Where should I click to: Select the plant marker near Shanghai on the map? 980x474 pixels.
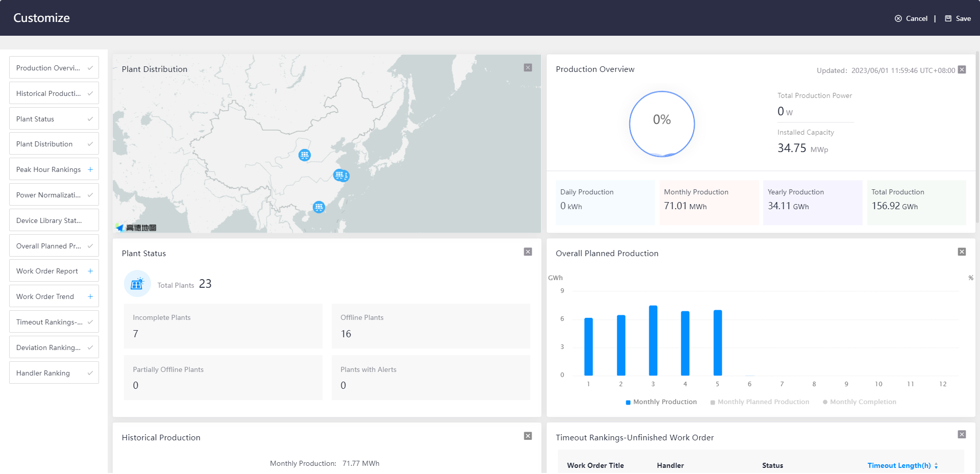pyautogui.click(x=341, y=176)
